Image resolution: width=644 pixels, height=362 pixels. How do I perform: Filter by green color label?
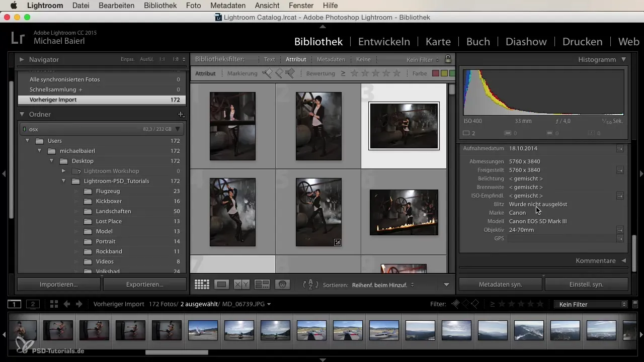click(x=452, y=73)
